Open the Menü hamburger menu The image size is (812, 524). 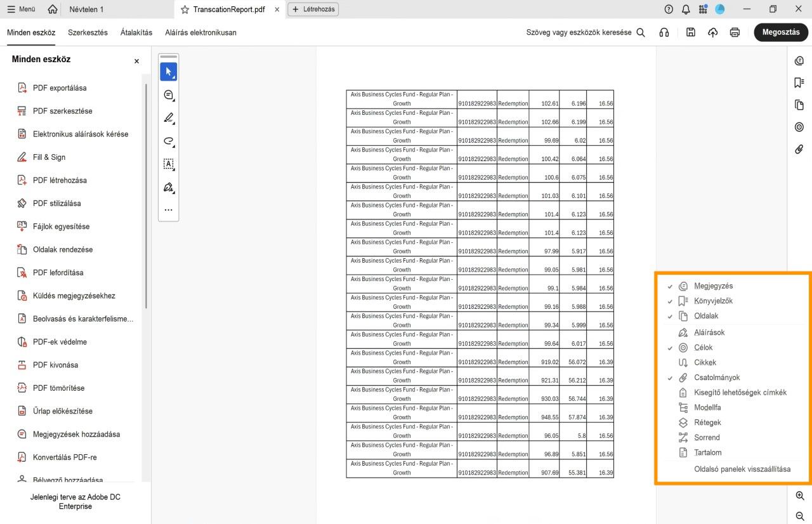click(x=22, y=10)
